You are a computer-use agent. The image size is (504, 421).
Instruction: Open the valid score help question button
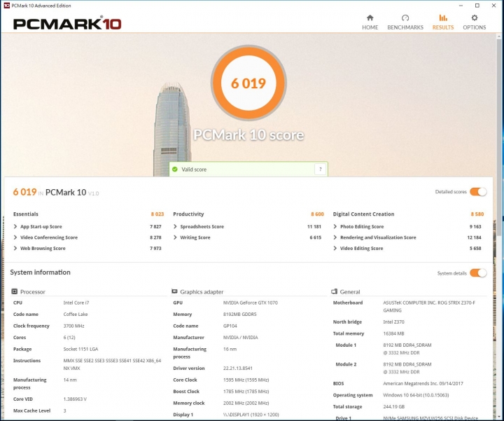pyautogui.click(x=320, y=170)
